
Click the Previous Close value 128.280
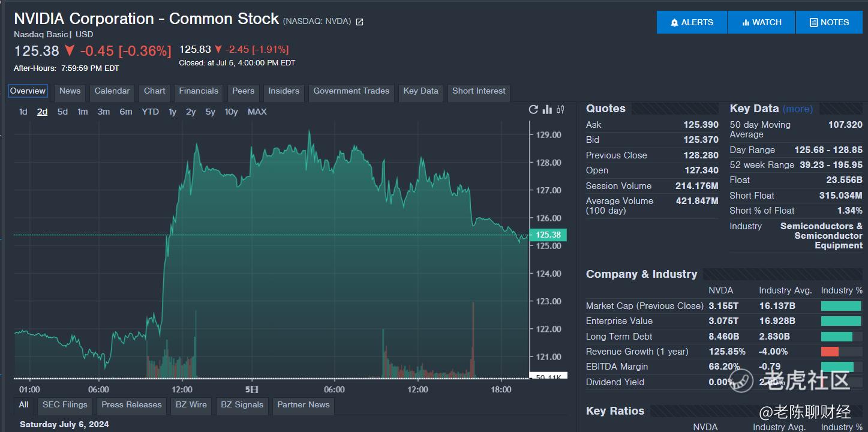pos(701,155)
